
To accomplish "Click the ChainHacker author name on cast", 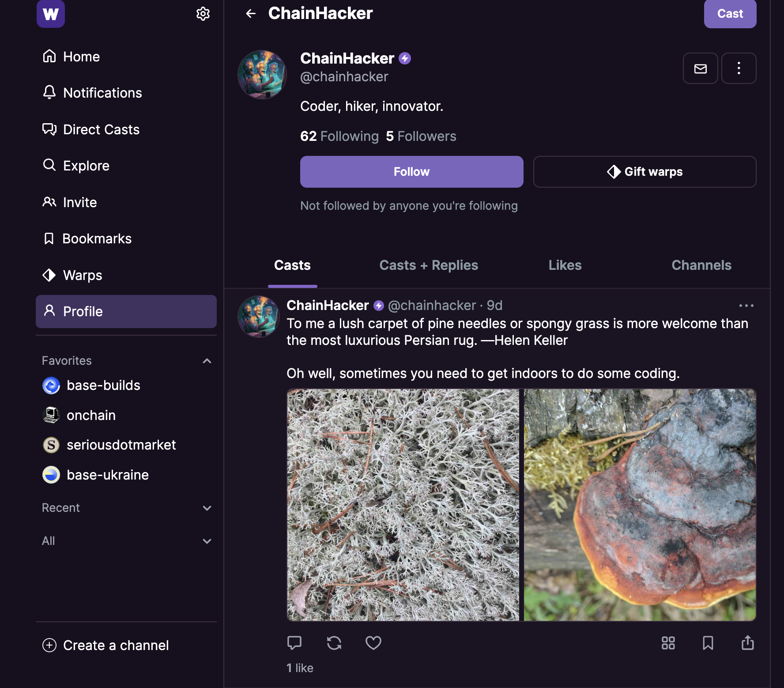I will pos(328,305).
